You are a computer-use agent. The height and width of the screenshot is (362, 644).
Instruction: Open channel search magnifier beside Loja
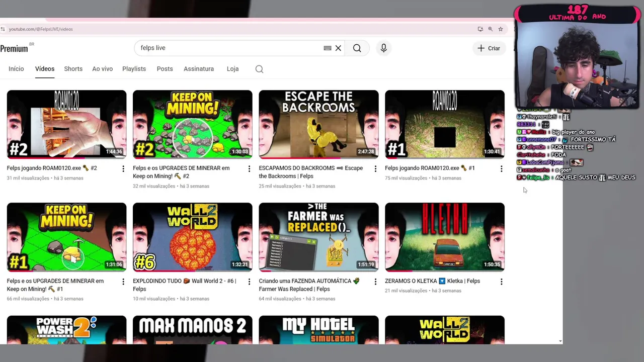pyautogui.click(x=259, y=69)
